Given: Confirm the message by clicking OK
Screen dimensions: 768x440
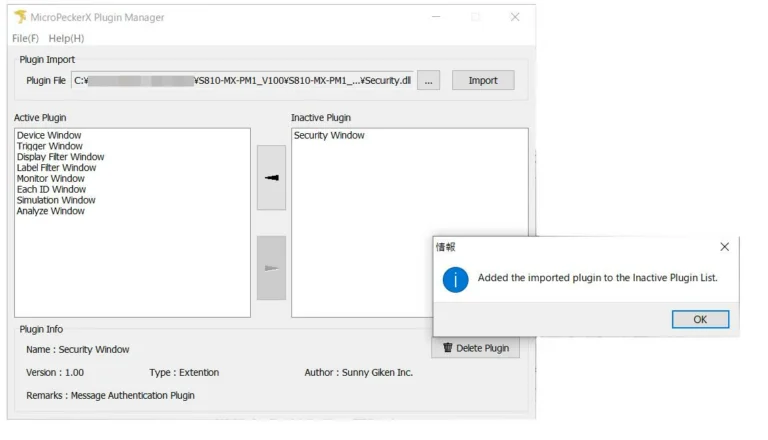Looking at the screenshot, I should point(699,319).
